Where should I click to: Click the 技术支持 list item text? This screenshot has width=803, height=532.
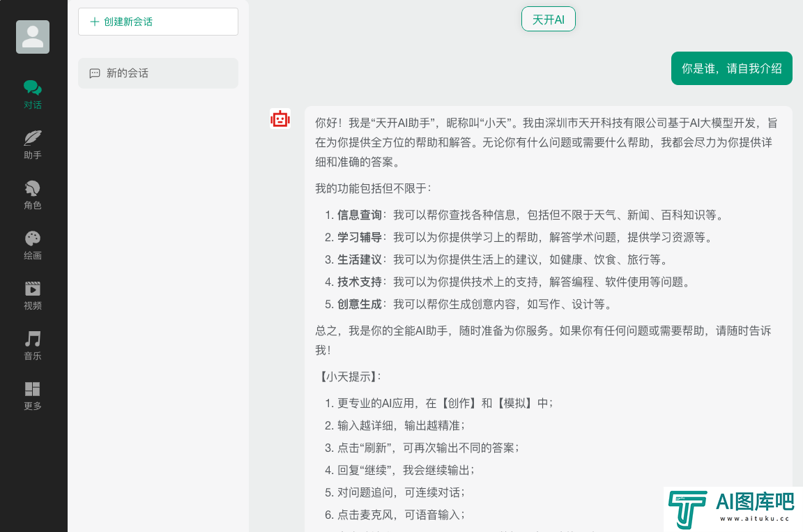[x=514, y=282]
